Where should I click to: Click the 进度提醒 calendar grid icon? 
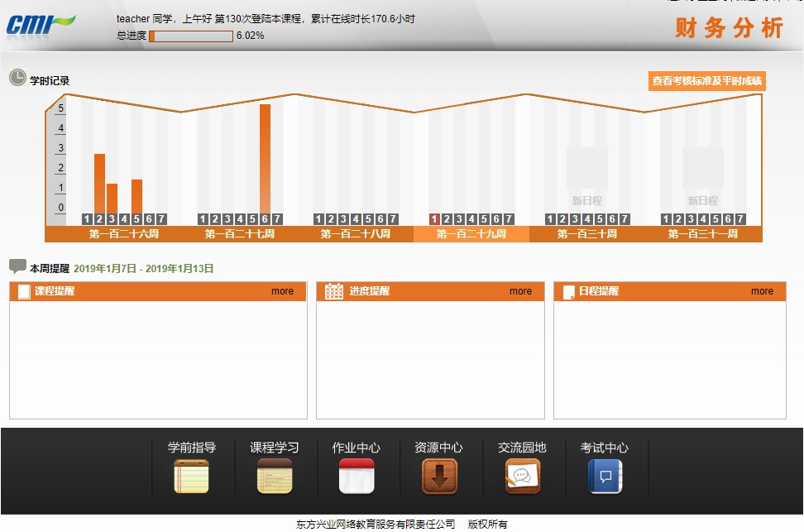(x=334, y=291)
